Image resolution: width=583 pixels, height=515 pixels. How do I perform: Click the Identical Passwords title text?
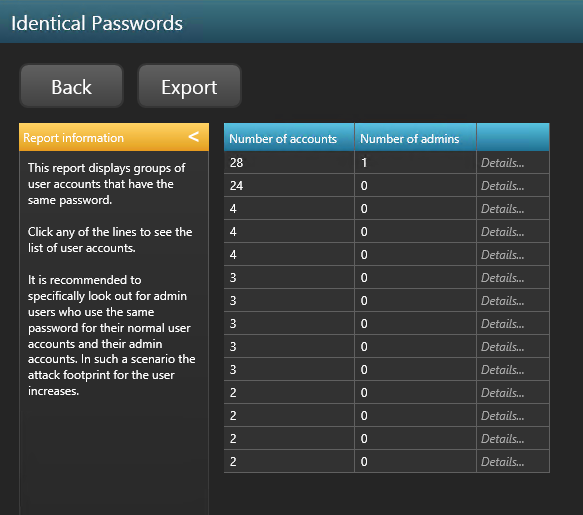(x=97, y=23)
